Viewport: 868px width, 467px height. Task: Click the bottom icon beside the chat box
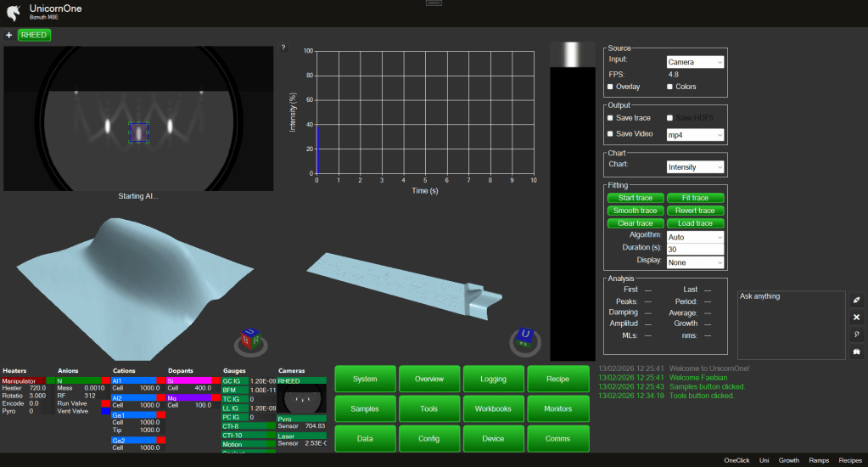coord(856,352)
